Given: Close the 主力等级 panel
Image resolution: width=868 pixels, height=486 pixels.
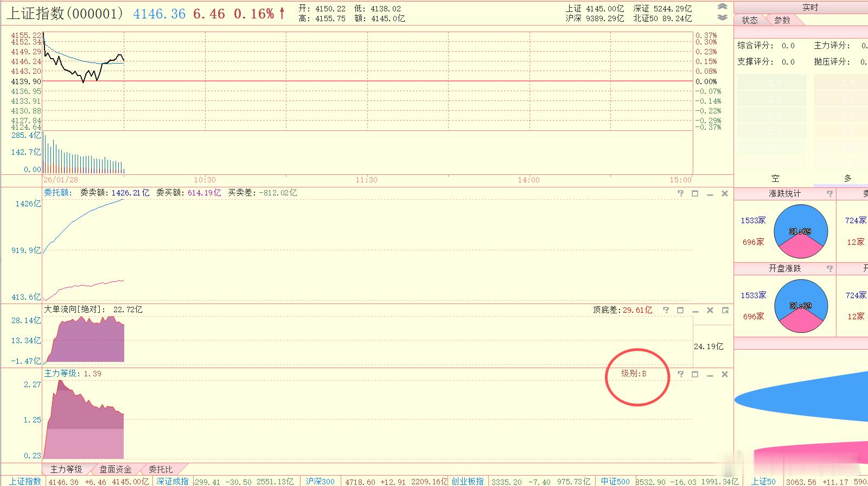Looking at the screenshot, I should [x=724, y=374].
